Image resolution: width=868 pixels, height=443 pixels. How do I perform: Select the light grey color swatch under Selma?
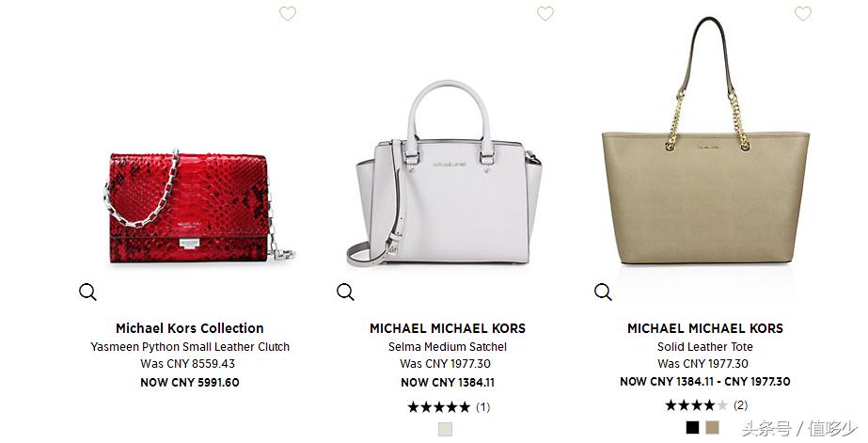446,429
